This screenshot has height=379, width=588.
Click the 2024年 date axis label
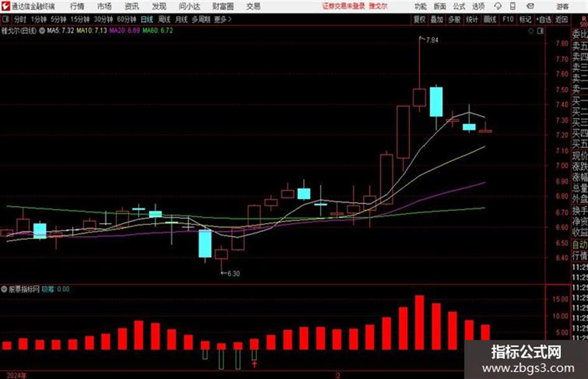click(x=17, y=375)
